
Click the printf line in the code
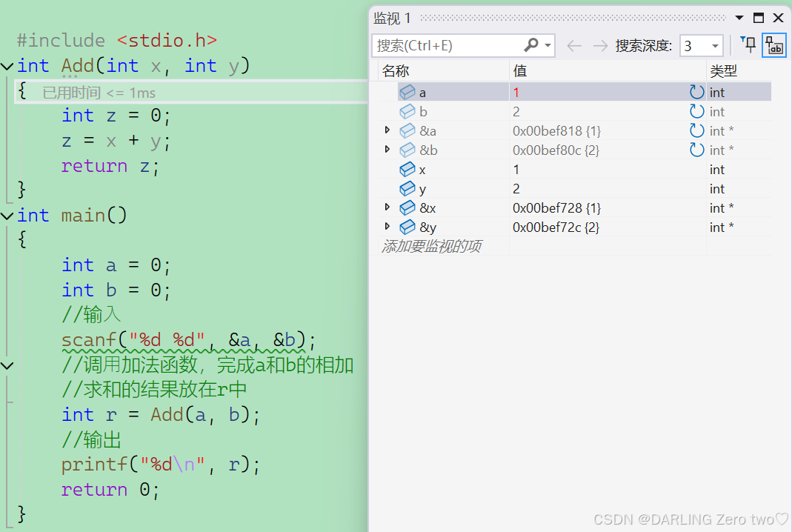tap(161, 465)
